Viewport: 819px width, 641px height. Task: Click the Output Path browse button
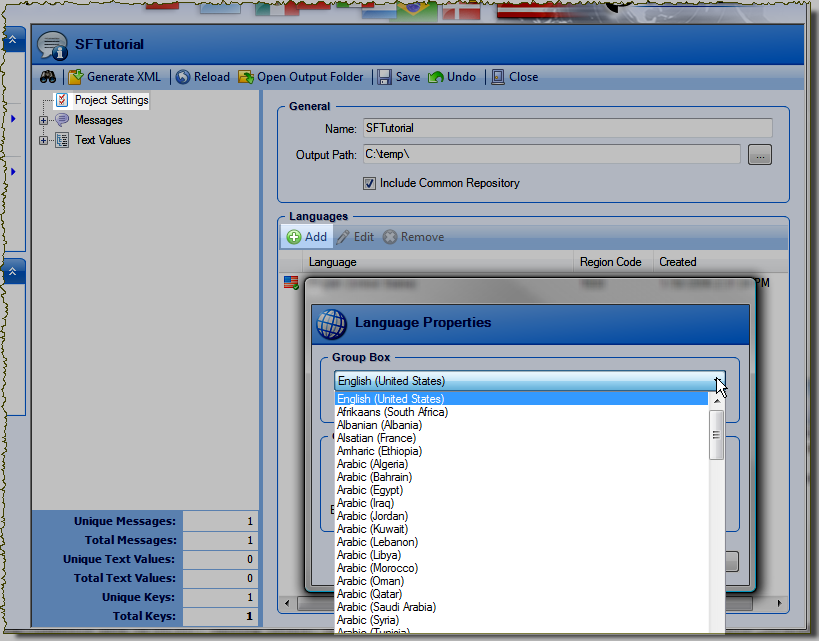click(x=761, y=155)
